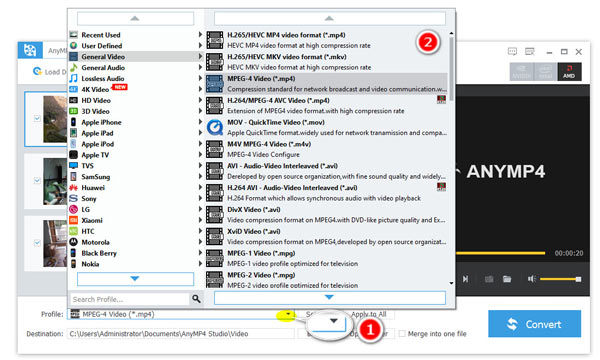Click the Load Disc icon
Image resolution: width=600 pixels, height=360 pixels.
(x=37, y=71)
